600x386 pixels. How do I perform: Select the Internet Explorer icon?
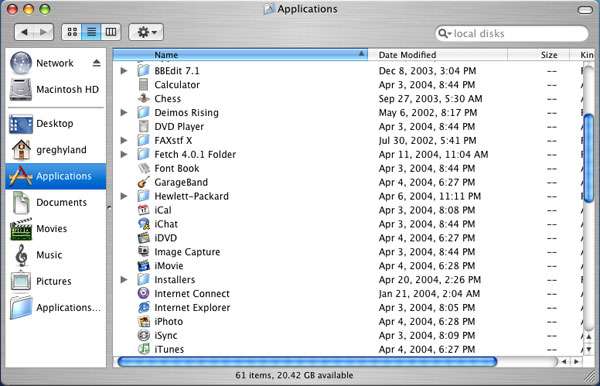(x=143, y=308)
